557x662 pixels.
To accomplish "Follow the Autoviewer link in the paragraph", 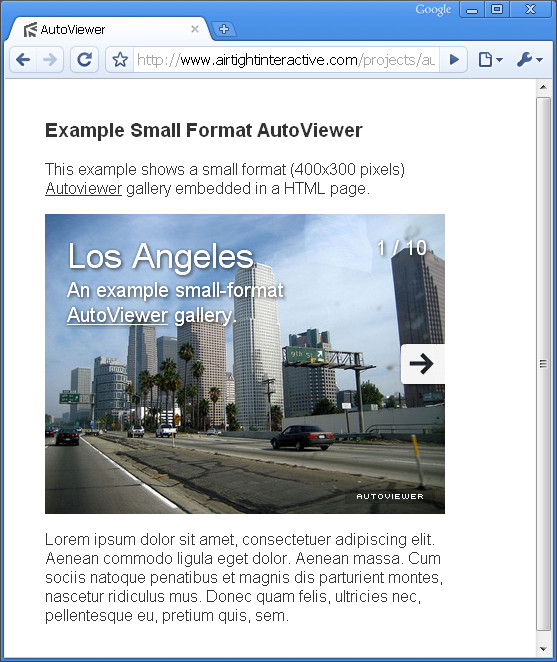I will [x=84, y=188].
